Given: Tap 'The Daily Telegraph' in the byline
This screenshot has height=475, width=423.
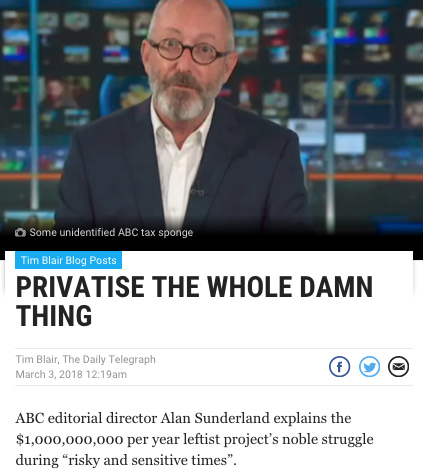Looking at the screenshot, I should coord(109,359).
